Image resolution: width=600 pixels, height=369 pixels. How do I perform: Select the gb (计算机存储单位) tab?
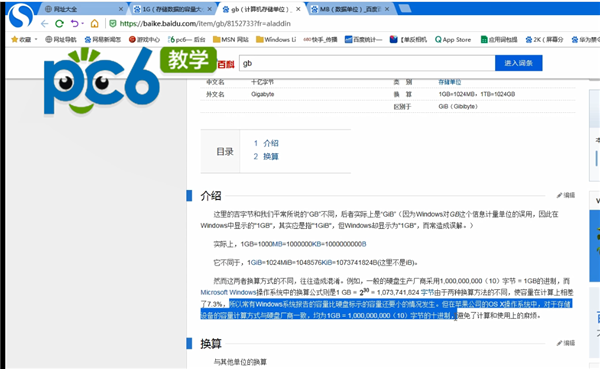[x=260, y=9]
